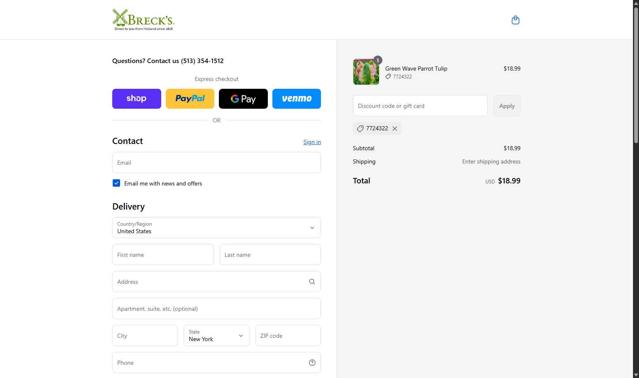Image resolution: width=639 pixels, height=378 pixels.
Task: Click the page vertical scrollbar thumb
Action: click(636, 75)
